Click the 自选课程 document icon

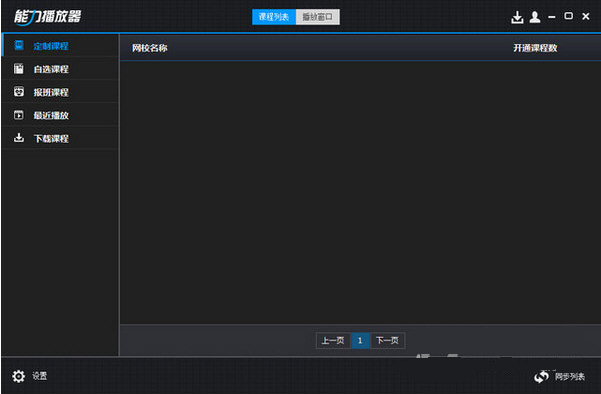pos(19,69)
